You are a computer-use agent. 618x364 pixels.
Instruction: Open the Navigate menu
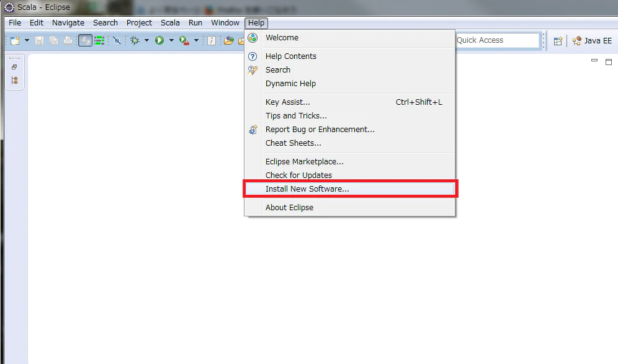click(68, 23)
